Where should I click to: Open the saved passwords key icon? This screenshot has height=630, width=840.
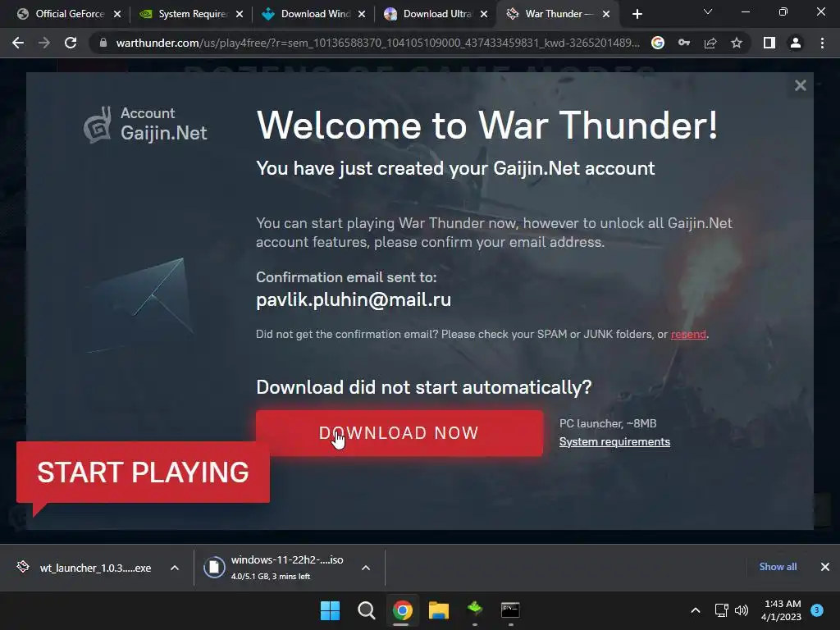tap(684, 43)
